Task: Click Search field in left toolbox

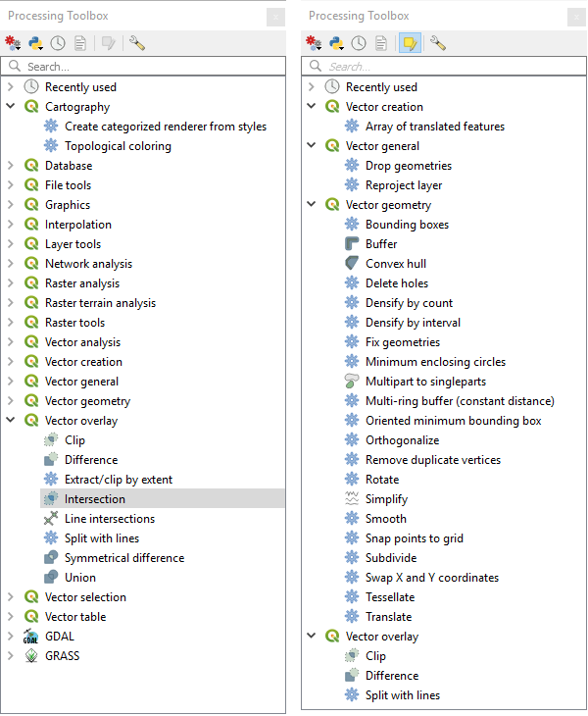Action: coord(147,67)
